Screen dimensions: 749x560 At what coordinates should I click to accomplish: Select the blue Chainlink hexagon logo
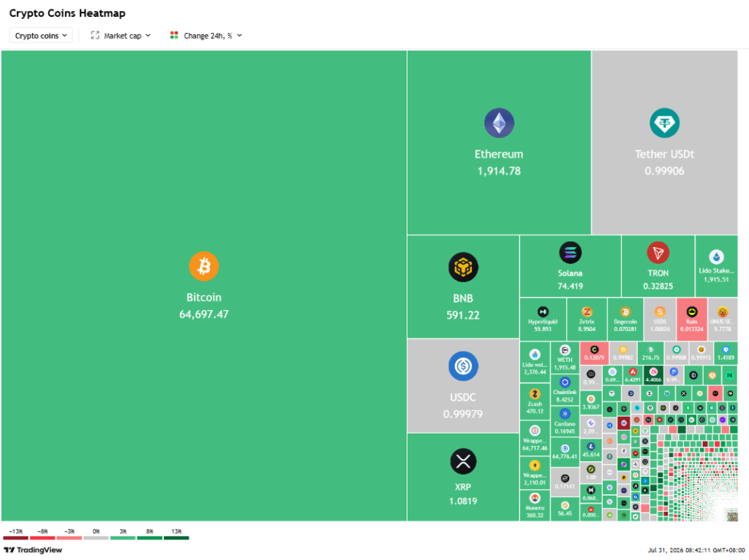coord(565,382)
